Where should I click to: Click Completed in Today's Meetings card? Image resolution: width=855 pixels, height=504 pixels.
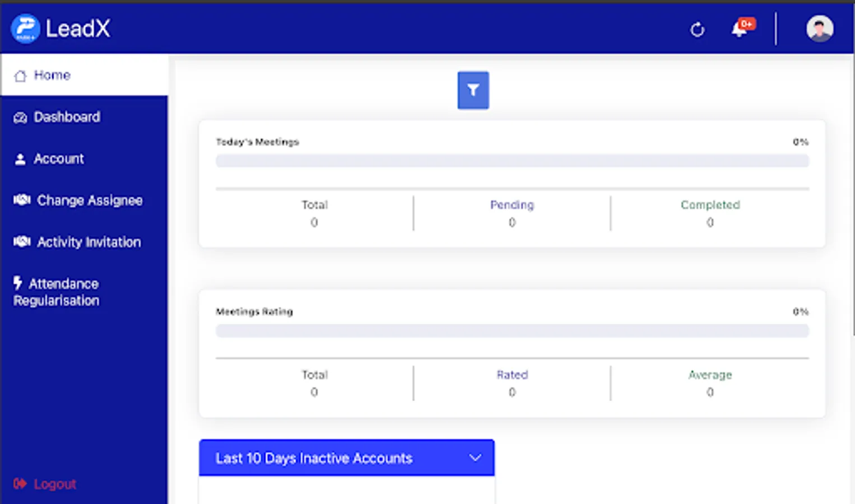point(710,205)
